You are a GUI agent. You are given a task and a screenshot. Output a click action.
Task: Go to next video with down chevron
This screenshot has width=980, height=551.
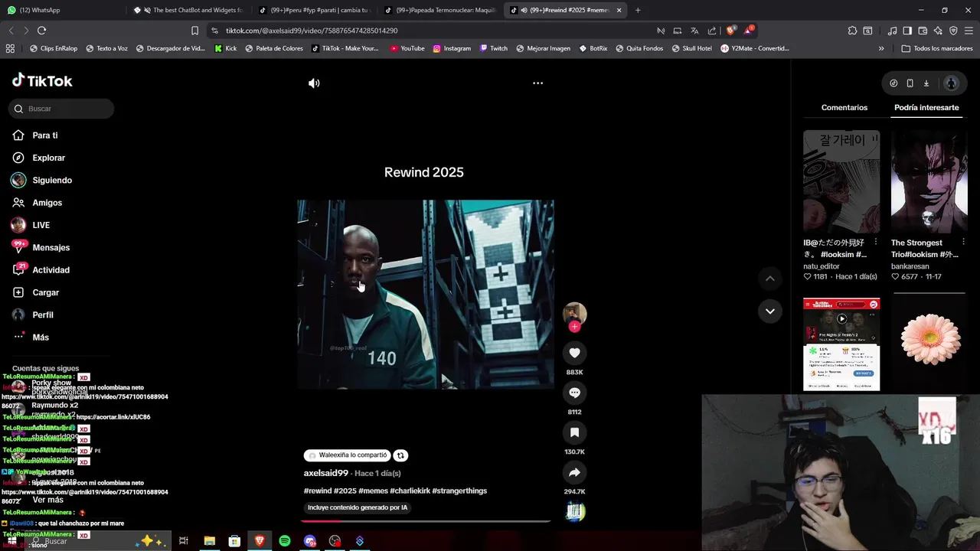point(769,311)
